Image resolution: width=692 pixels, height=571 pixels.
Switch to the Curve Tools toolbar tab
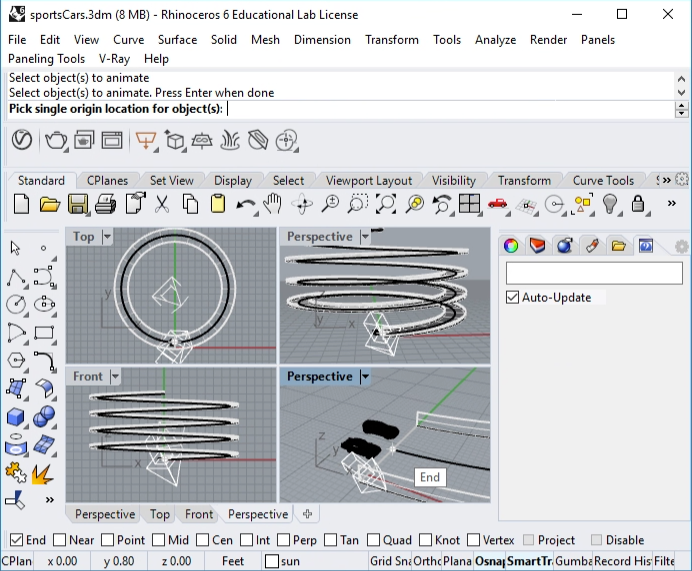click(603, 180)
